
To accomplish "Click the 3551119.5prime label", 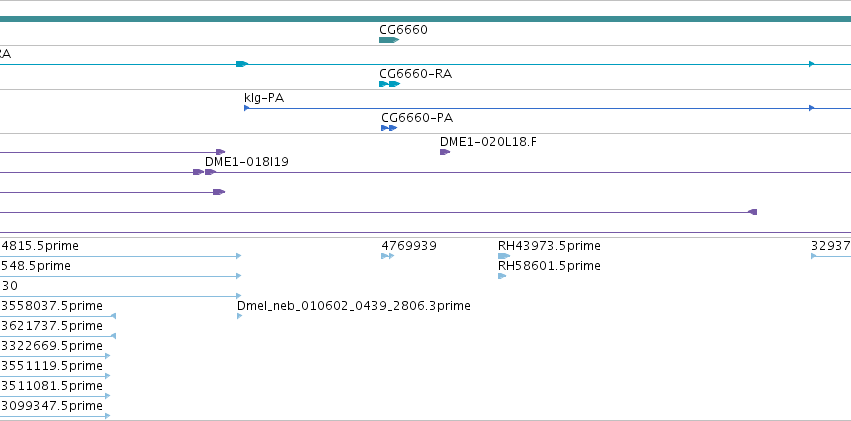I will (52, 366).
